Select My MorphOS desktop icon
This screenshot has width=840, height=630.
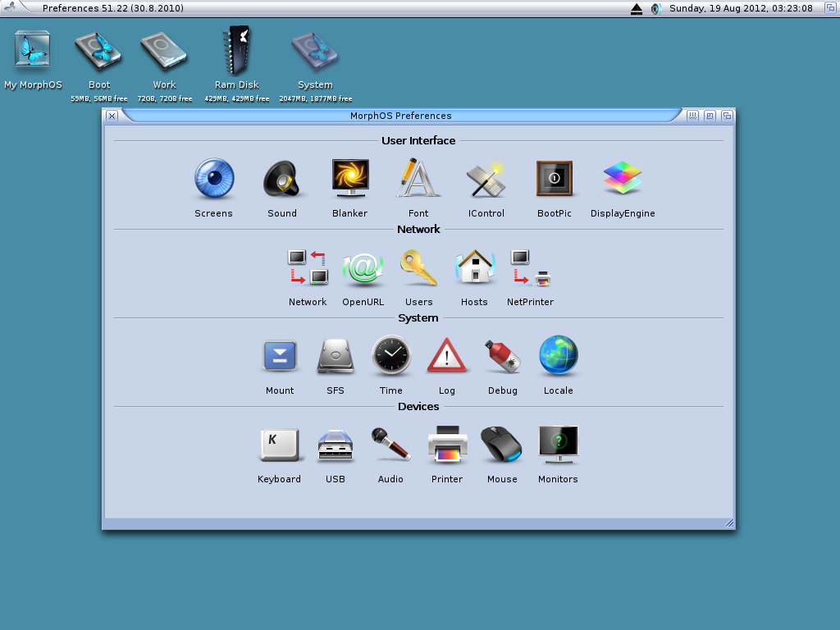click(x=33, y=49)
